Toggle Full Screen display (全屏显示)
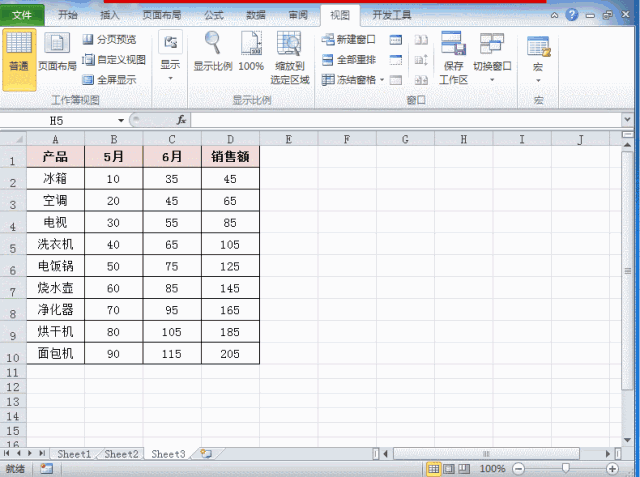Image resolution: width=640 pixels, height=477 pixels. 109,80
